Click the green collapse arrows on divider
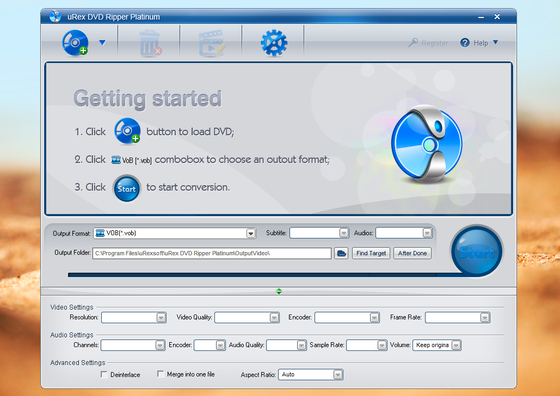The height and width of the screenshot is (396, 560). click(x=279, y=291)
